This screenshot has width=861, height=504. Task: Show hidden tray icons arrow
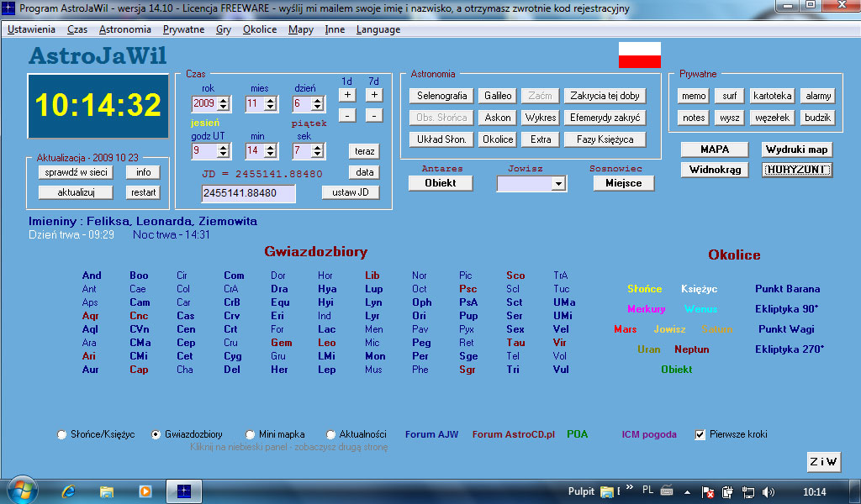coord(687,492)
